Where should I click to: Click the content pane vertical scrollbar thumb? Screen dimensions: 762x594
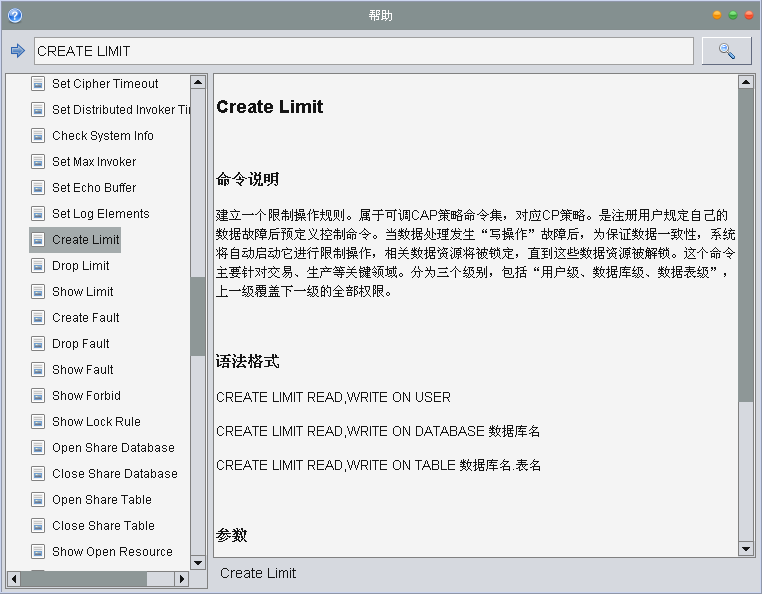click(745, 245)
